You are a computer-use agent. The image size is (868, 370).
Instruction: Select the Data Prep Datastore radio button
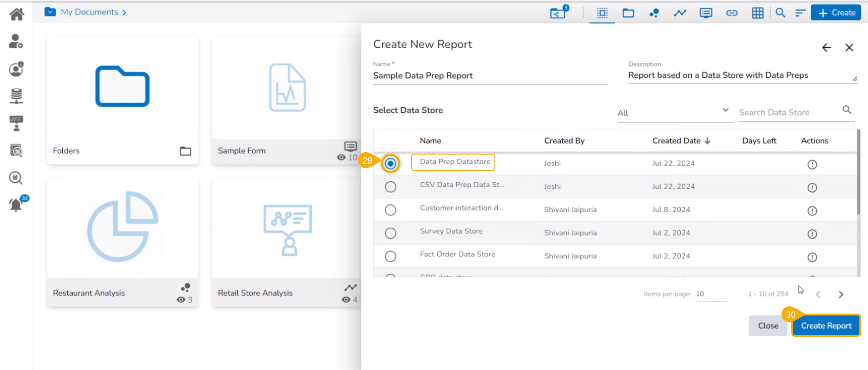pyautogui.click(x=390, y=164)
